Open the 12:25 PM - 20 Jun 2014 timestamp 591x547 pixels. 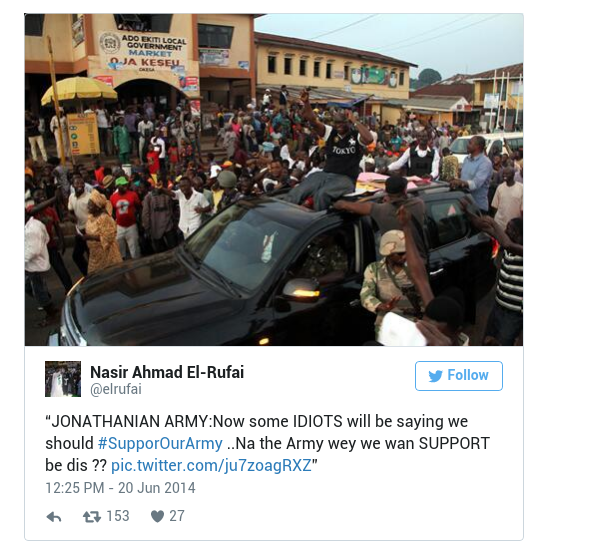click(x=120, y=488)
